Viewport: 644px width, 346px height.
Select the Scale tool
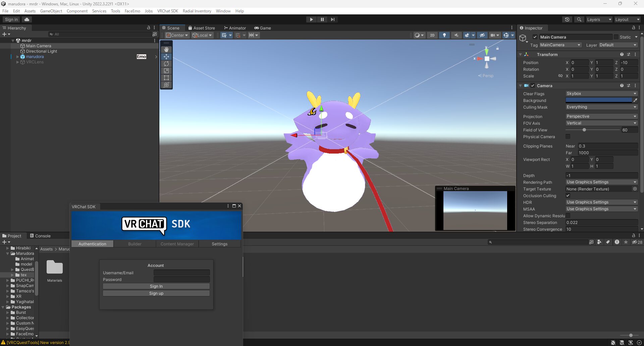[166, 71]
